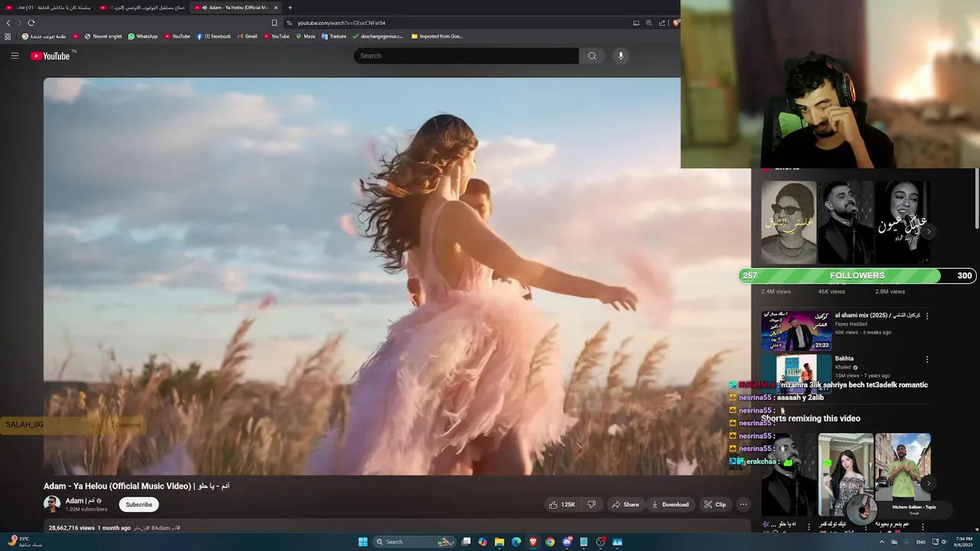The width and height of the screenshot is (980, 551).
Task: Open options menu for Bakhta video
Action: pyautogui.click(x=926, y=360)
